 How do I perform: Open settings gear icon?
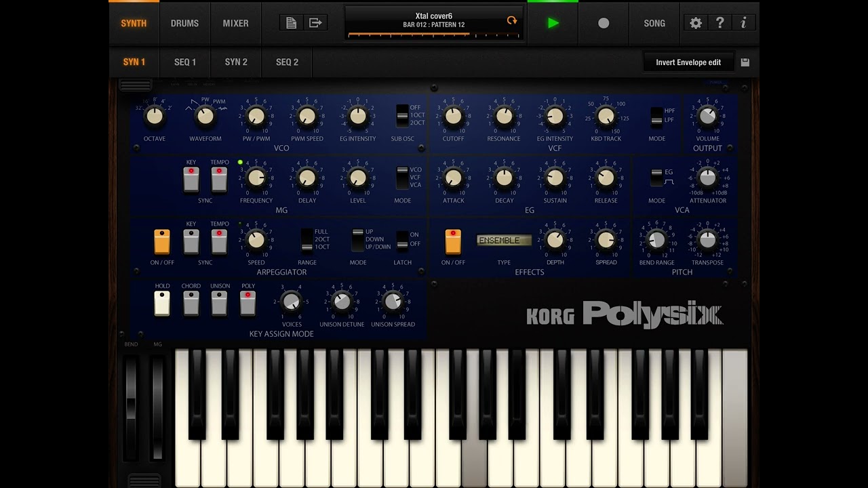coord(696,23)
